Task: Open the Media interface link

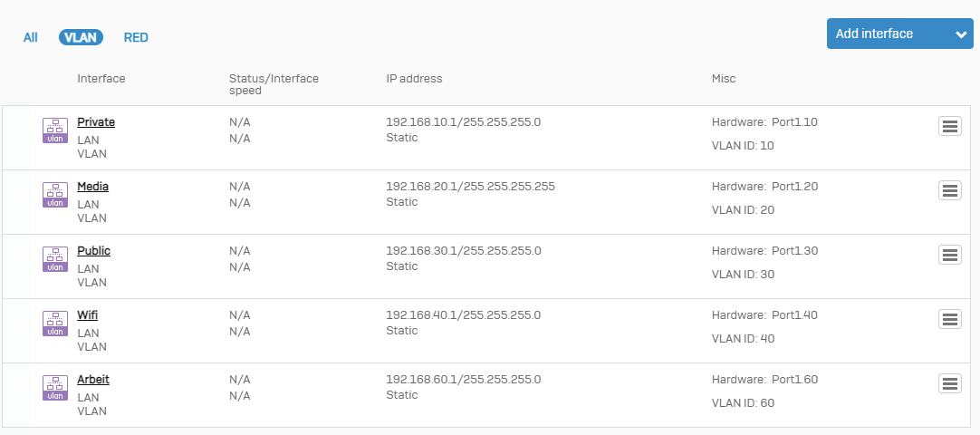Action: pyautogui.click(x=93, y=187)
